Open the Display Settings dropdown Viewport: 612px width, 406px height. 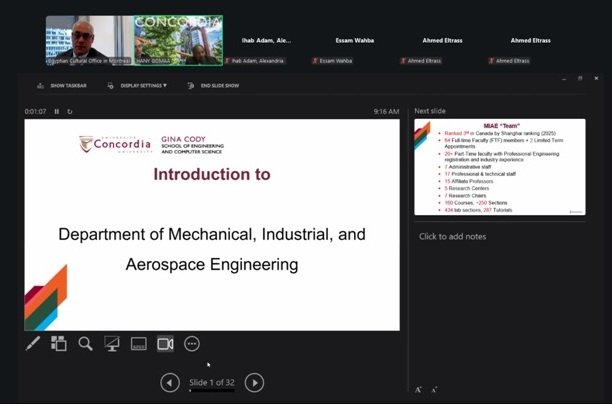(x=137, y=85)
